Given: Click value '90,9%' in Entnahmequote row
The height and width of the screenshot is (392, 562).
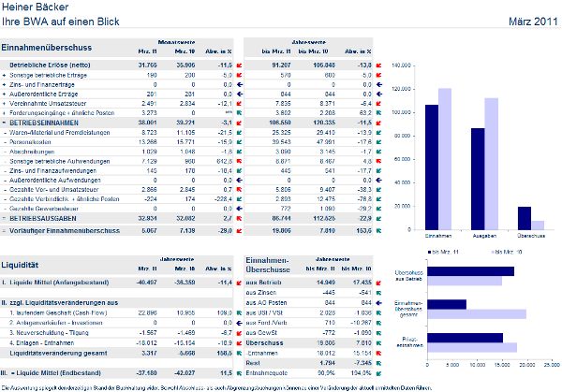Looking at the screenshot, I should (326, 373).
